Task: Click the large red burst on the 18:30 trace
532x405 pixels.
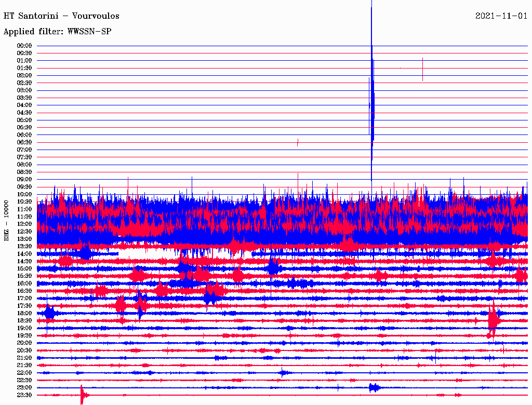Action: 493,319
